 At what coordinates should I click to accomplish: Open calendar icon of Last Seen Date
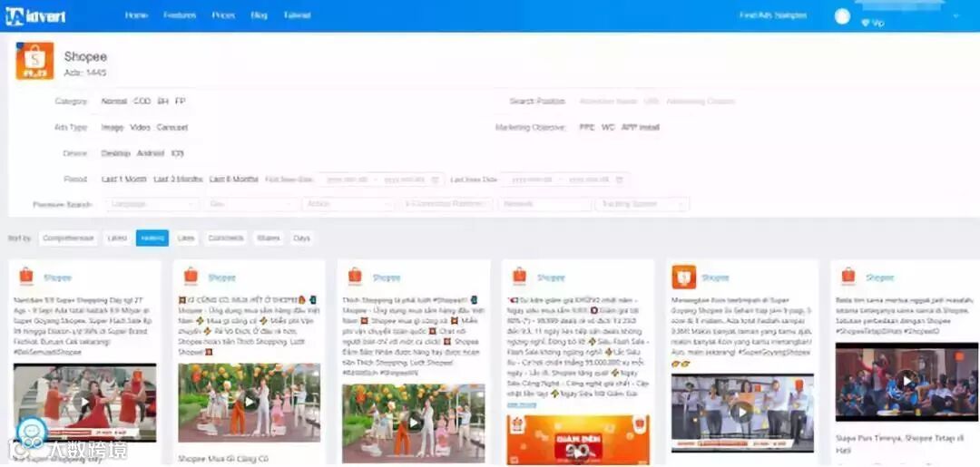point(620,180)
